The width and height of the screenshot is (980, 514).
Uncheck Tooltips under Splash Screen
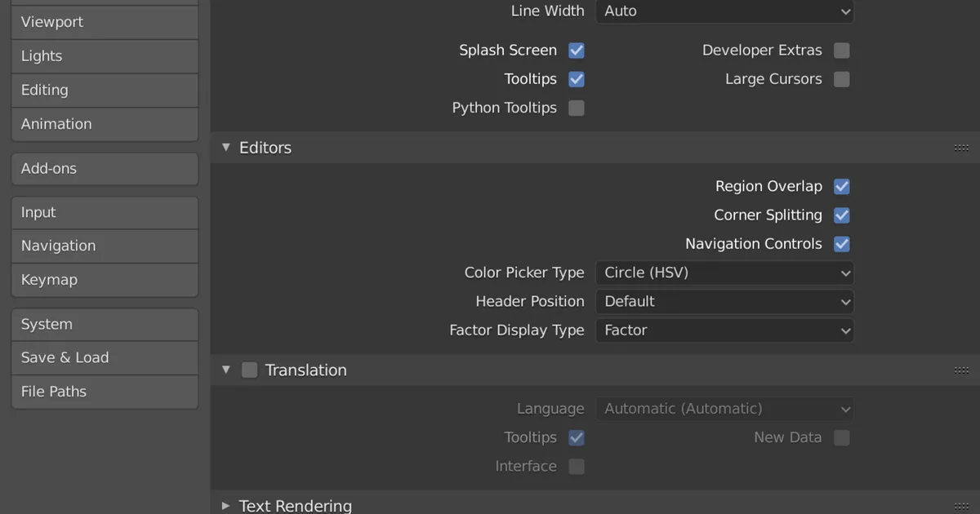(577, 79)
